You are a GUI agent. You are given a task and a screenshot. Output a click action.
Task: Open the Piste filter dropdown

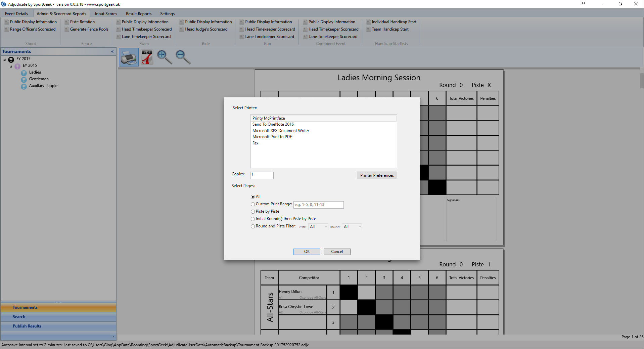click(318, 227)
